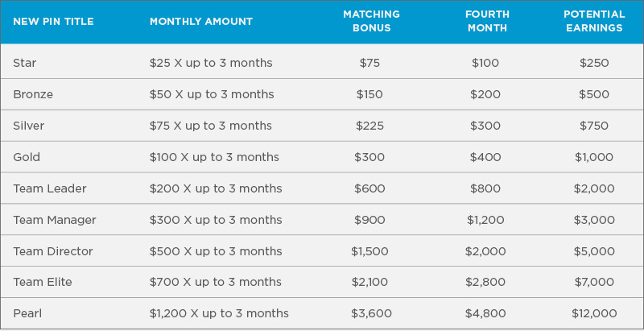Screen dimensions: 644x331
Task: Click the $4,800 fourth month value
Action: [485, 314]
